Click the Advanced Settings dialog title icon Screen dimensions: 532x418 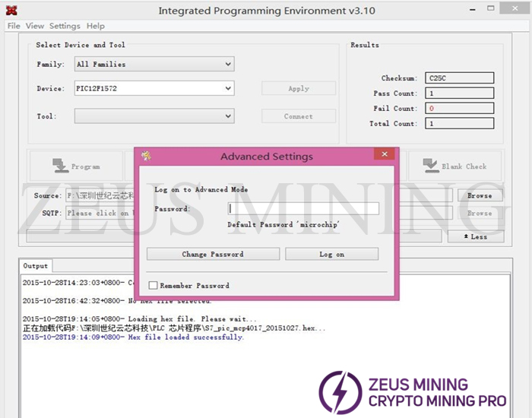click(x=146, y=156)
